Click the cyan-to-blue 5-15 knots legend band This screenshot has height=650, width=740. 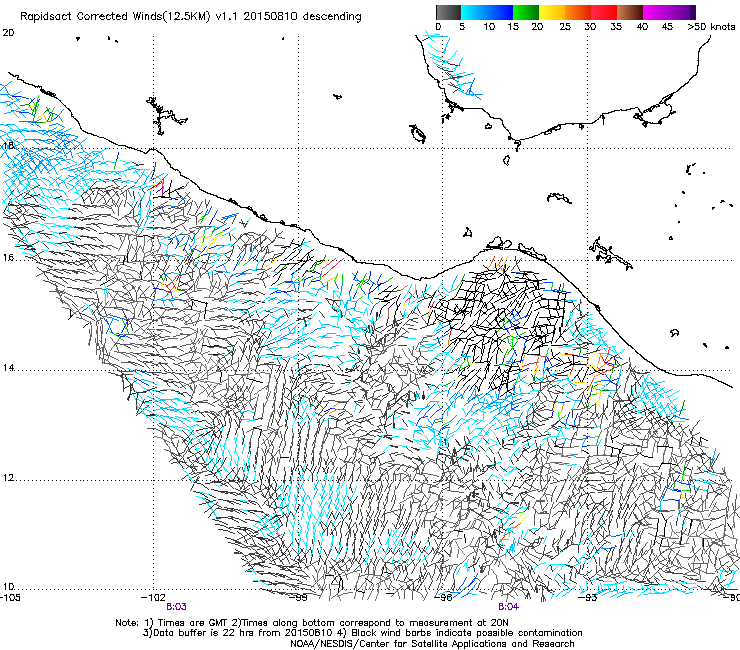487,12
